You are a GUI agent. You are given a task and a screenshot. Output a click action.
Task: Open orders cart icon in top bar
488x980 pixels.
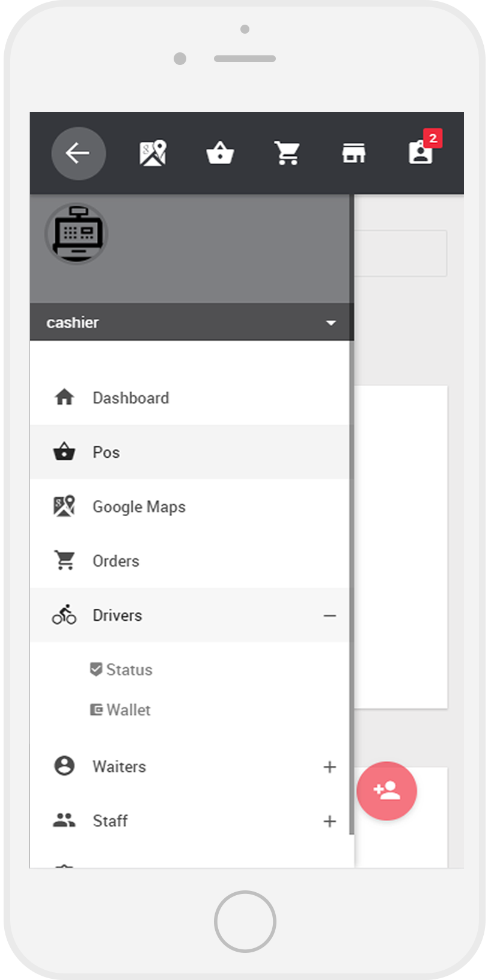[x=287, y=153]
